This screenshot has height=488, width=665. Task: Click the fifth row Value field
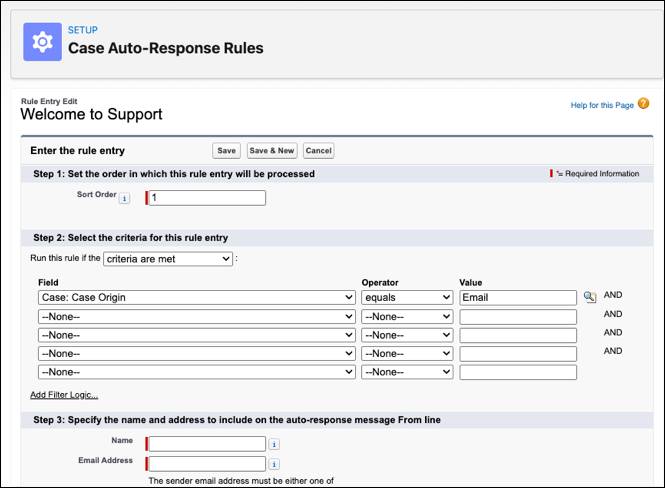(518, 372)
